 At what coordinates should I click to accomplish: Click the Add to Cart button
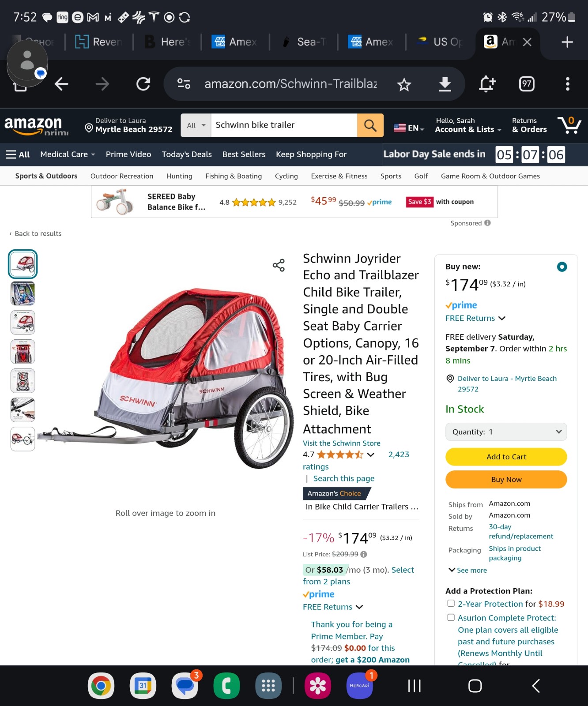[506, 457]
